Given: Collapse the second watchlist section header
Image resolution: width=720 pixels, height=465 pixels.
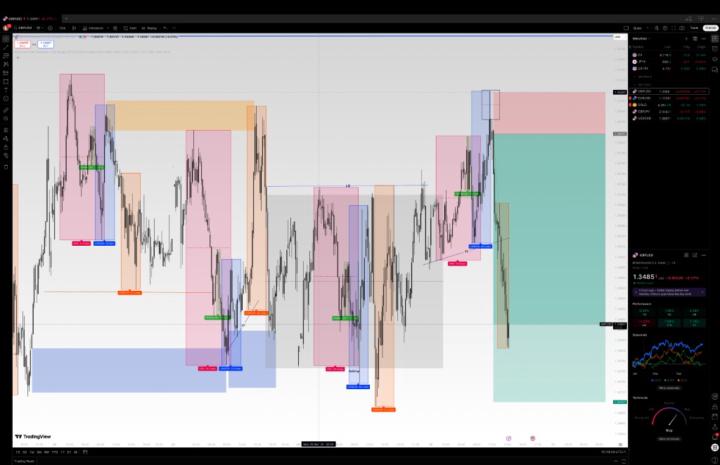Looking at the screenshot, I should tap(643, 84).
